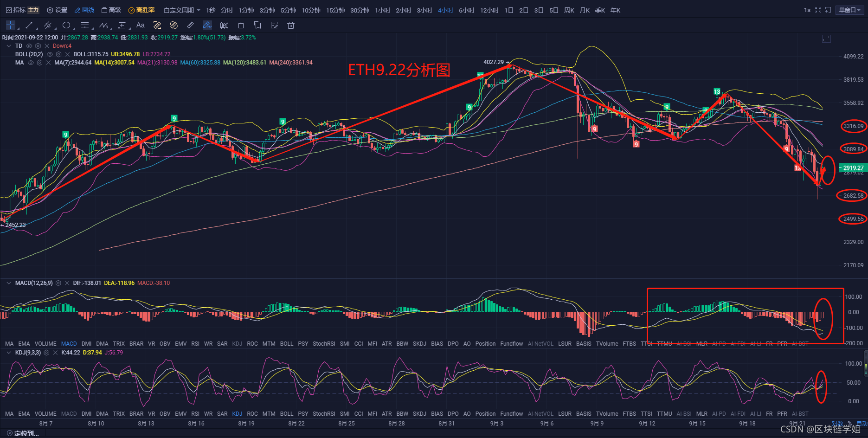This screenshot has height=438, width=868.
Task: Click the 9月 9 date label on time axis
Action: point(597,423)
